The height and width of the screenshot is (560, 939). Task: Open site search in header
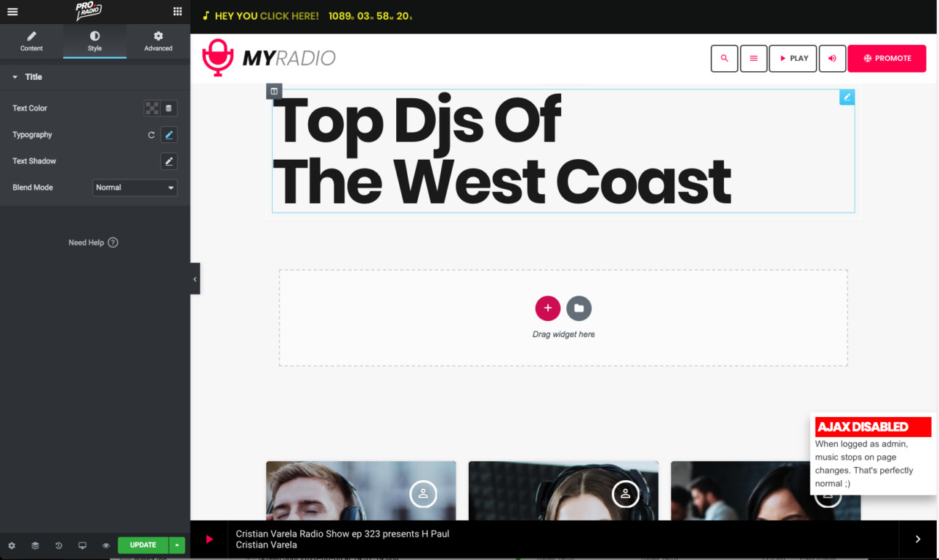point(724,59)
